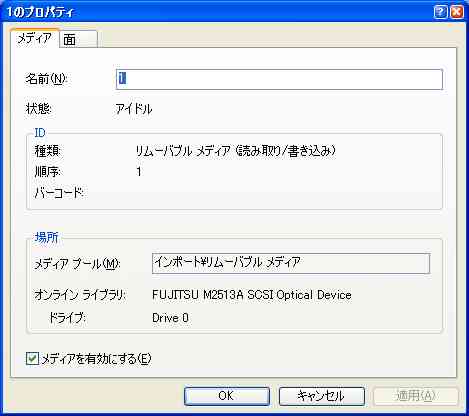The image size is (469, 416).
Task: Click the リムーバブル メディア (読み取り/書き込み) type value
Action: [235, 151]
